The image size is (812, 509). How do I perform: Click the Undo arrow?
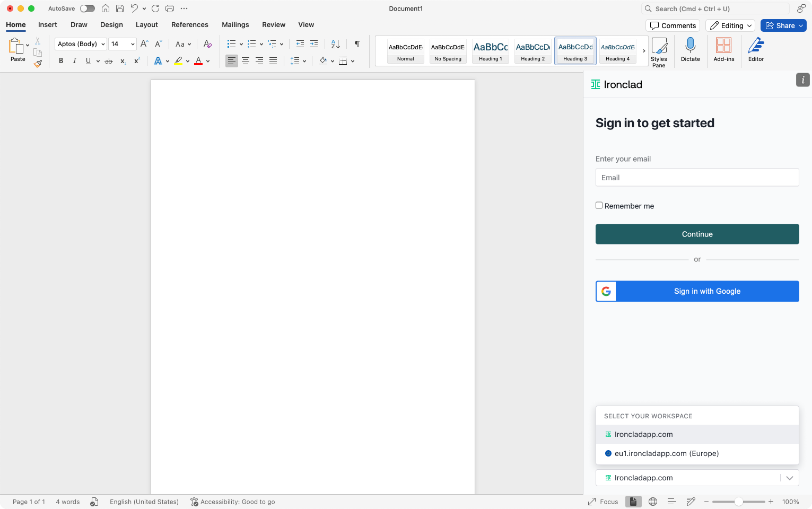coord(134,8)
